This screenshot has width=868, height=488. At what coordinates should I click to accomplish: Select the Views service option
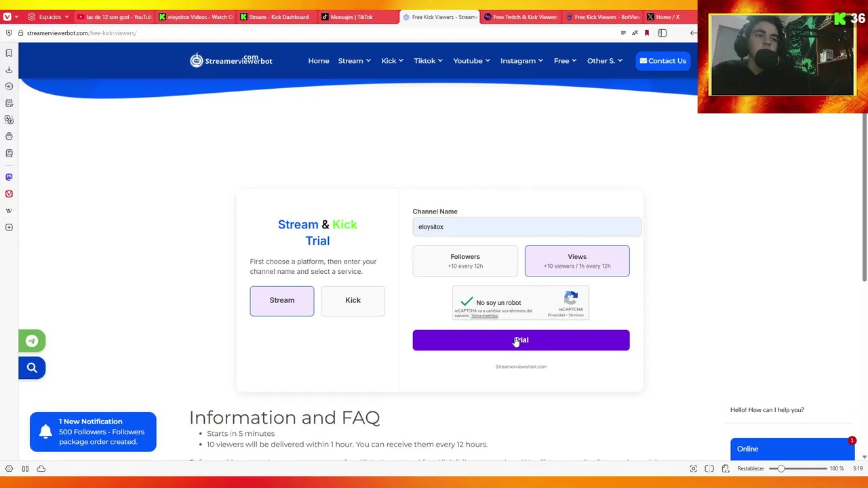pyautogui.click(x=577, y=261)
